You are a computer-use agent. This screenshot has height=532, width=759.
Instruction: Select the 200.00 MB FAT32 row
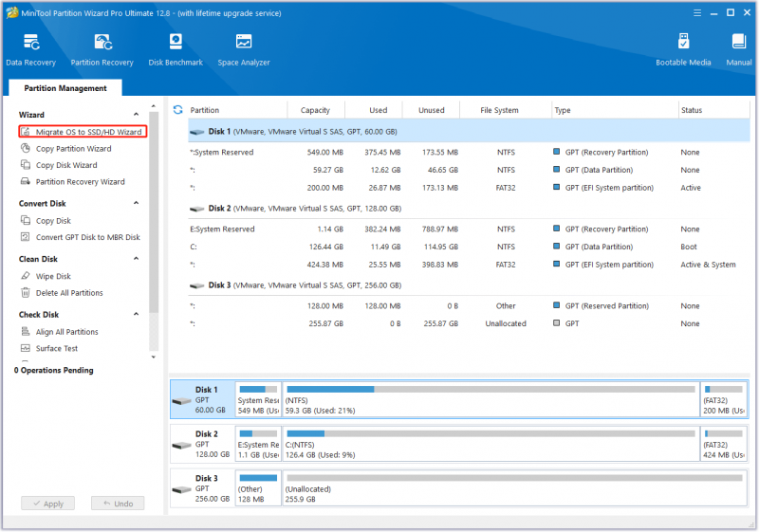(469, 188)
